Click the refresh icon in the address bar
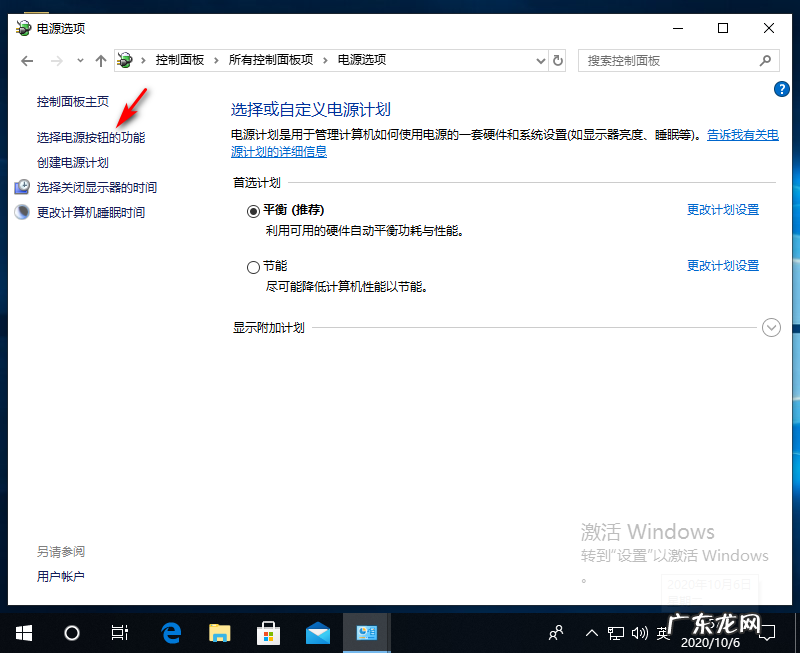The width and height of the screenshot is (800, 653). click(x=559, y=60)
